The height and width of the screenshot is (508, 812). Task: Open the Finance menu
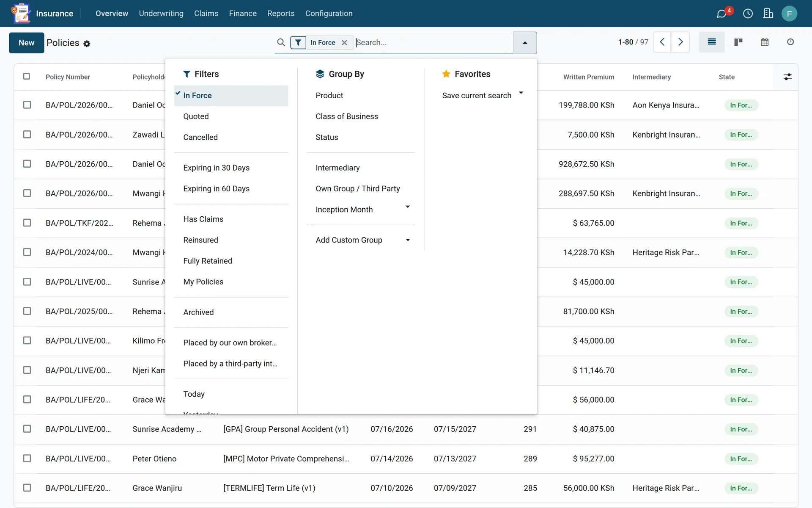coord(243,14)
